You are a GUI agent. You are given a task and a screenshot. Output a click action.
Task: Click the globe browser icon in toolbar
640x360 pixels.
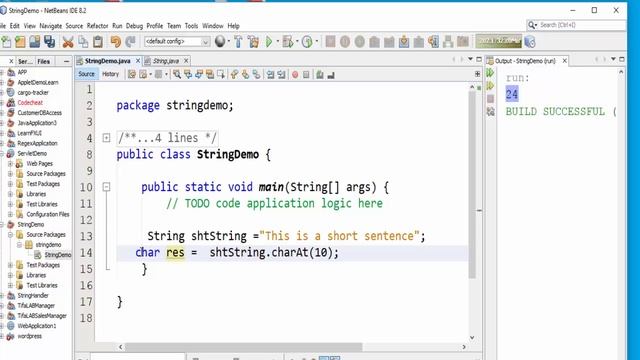[x=220, y=41]
